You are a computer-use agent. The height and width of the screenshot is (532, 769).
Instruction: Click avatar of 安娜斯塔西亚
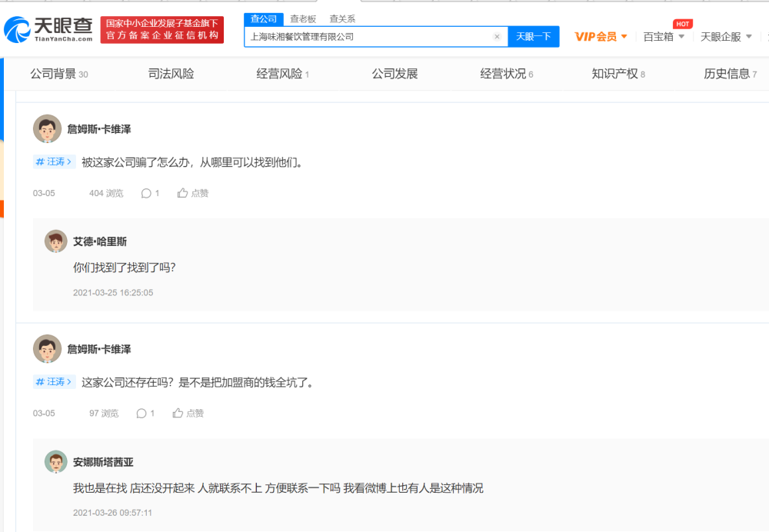point(56,462)
